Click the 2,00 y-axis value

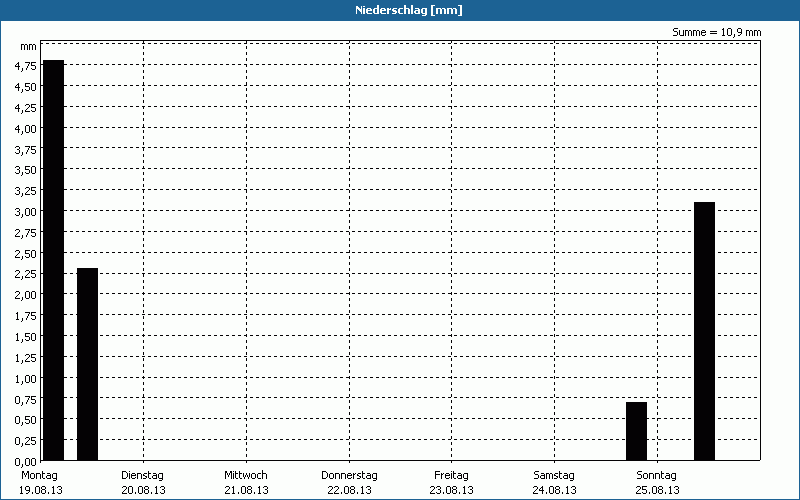[x=26, y=295]
